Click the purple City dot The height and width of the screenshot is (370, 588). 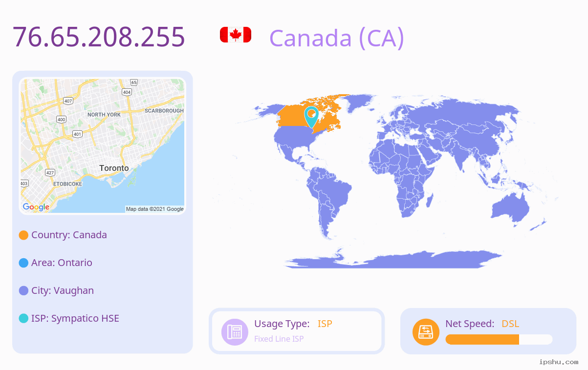click(23, 291)
